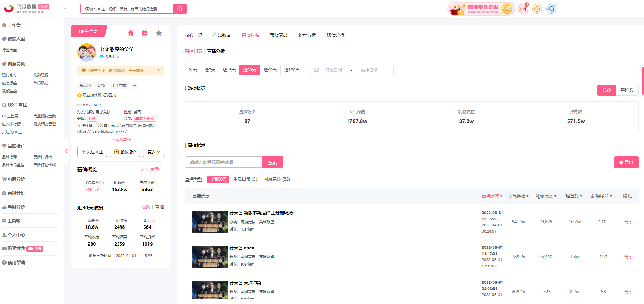Sort by popularity peak column
This screenshot has width=644, height=304.
coord(518,196)
